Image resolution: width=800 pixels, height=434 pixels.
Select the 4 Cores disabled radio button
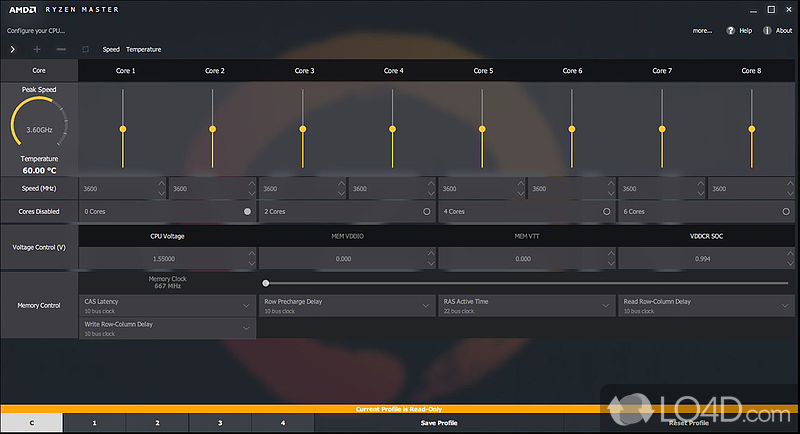tap(606, 211)
